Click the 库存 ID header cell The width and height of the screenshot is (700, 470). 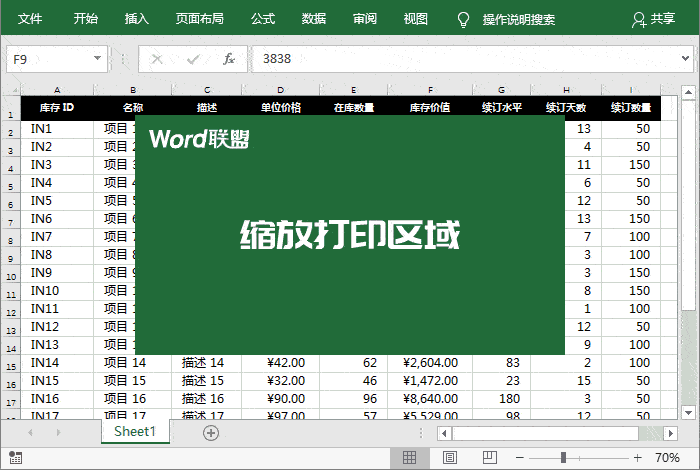tap(57, 108)
